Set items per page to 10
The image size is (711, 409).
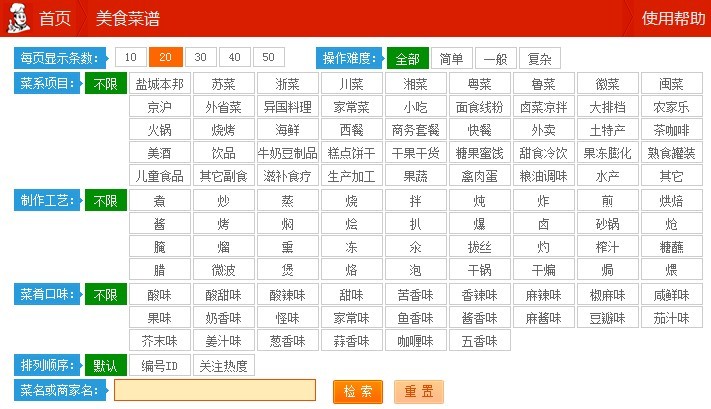click(x=133, y=58)
